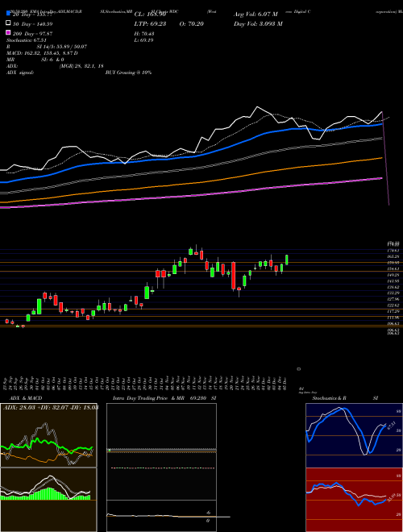Click the red-background RSI chart
The height and width of the screenshot is (532, 403).
click(354, 500)
